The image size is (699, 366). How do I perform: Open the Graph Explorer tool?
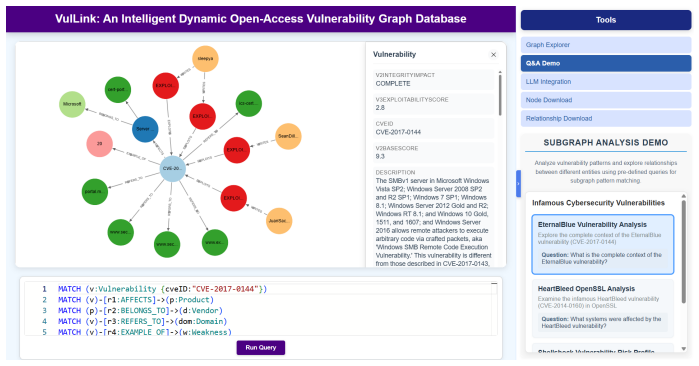[606, 45]
